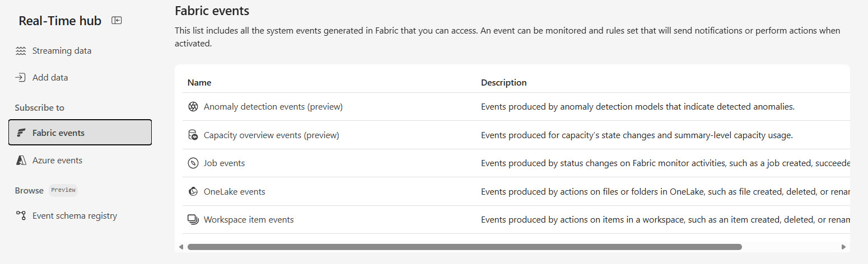Click the Event schema registry icon
The image size is (868, 264).
(21, 216)
